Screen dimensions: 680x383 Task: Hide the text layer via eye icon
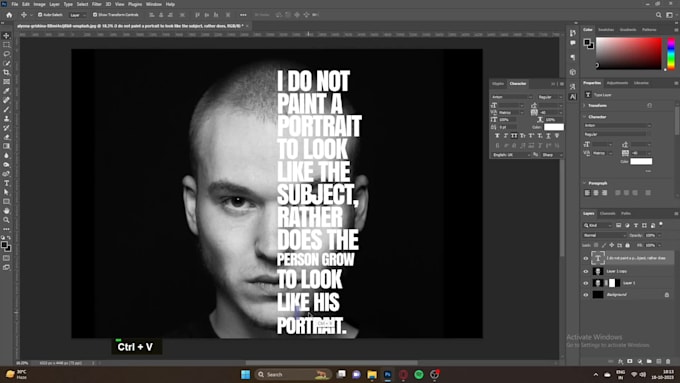[x=585, y=259]
